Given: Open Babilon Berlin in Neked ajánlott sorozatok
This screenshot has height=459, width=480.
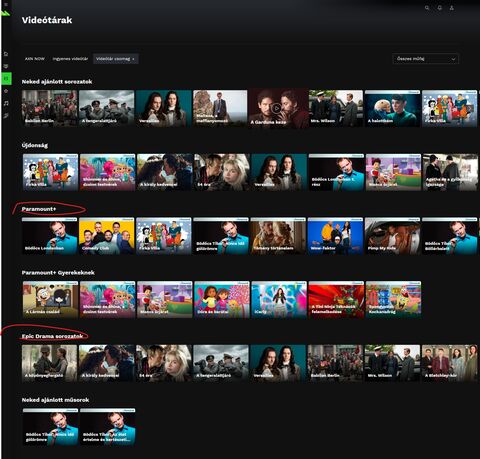Looking at the screenshot, I should pyautogui.click(x=49, y=108).
